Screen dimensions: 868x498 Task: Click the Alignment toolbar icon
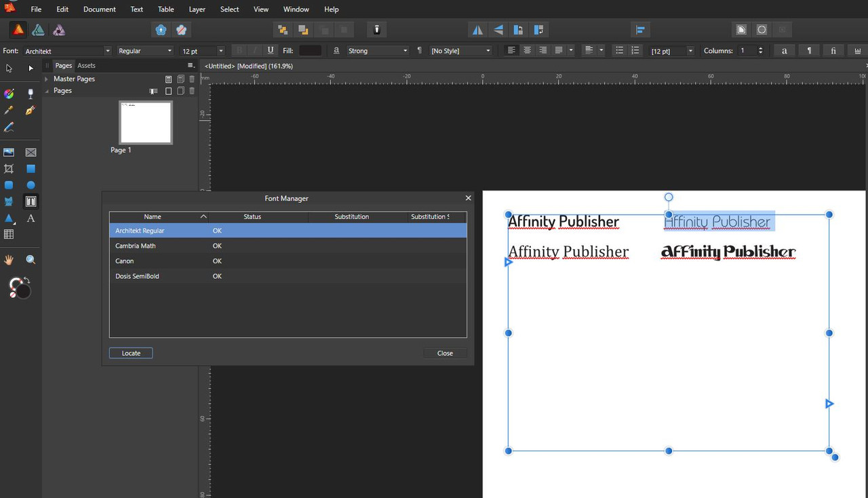click(x=640, y=30)
